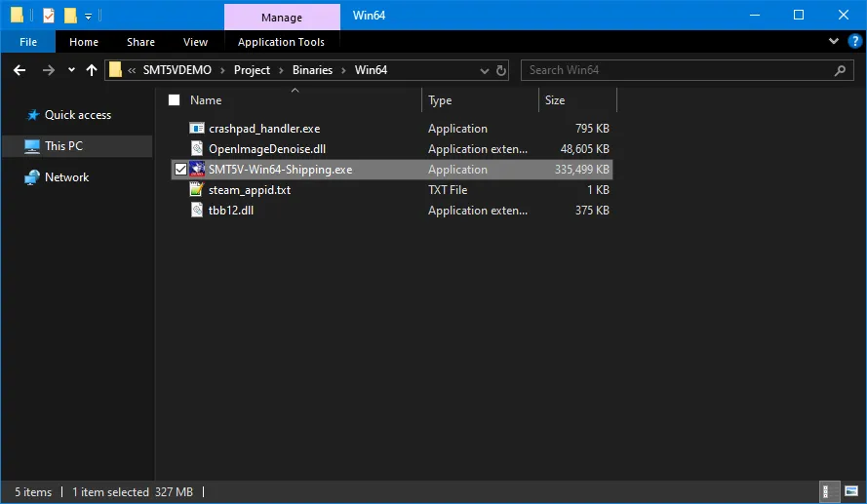Click the 375 KB size cell
Viewport: 867px width, 504px height.
[x=592, y=211]
